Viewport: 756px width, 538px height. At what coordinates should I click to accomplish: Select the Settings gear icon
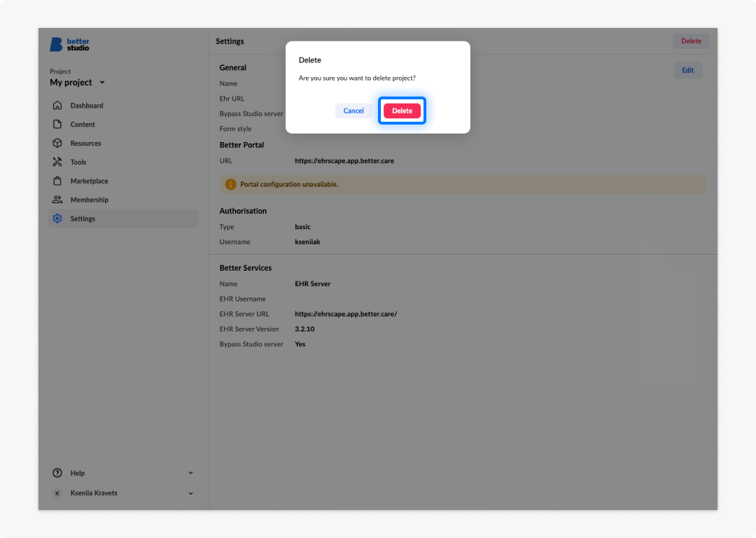(x=57, y=218)
